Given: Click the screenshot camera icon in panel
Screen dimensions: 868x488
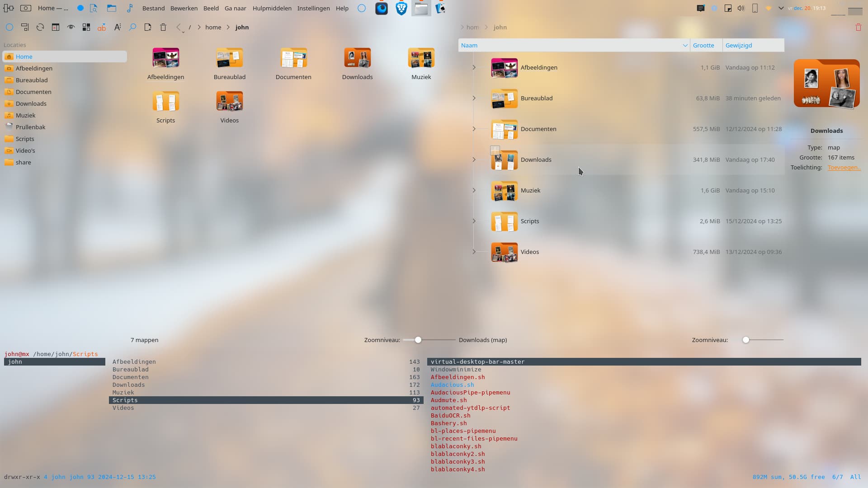Looking at the screenshot, I should (x=26, y=8).
